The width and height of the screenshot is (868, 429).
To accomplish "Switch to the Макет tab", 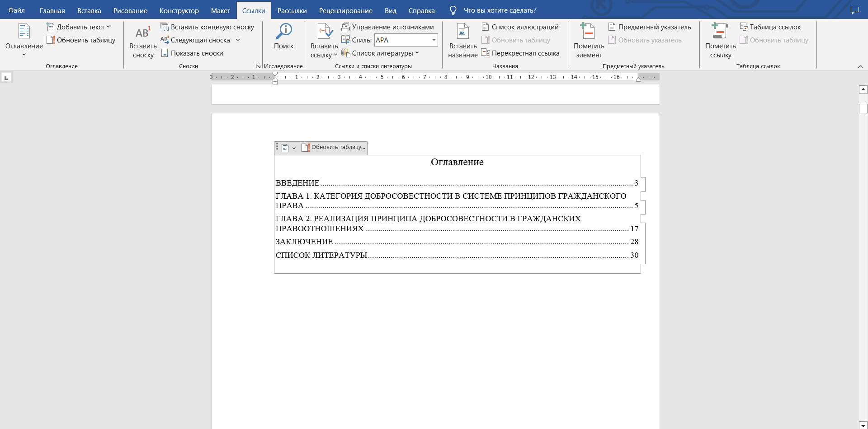I will (x=221, y=10).
